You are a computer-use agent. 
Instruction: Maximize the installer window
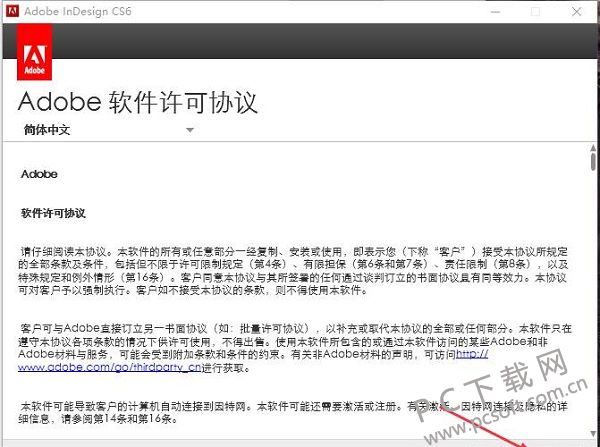pyautogui.click(x=536, y=11)
